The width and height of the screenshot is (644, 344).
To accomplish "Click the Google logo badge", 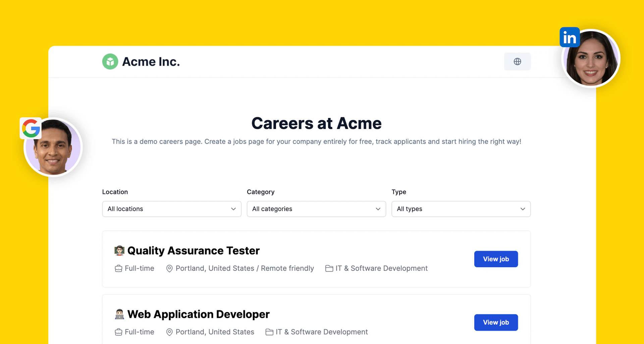I will [31, 128].
